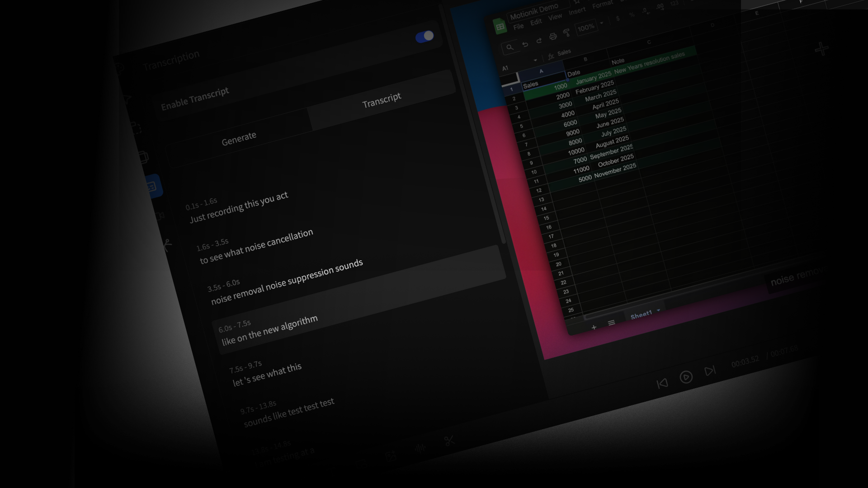Skip to the previous frame
The image size is (868, 488).
(662, 384)
